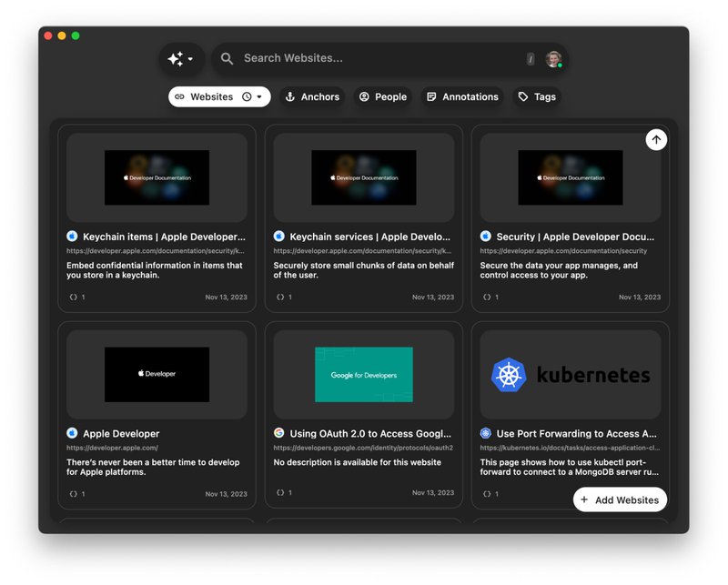
Task: Click Kubernetes favicon on Port Forwarding card
Action: [x=485, y=433]
